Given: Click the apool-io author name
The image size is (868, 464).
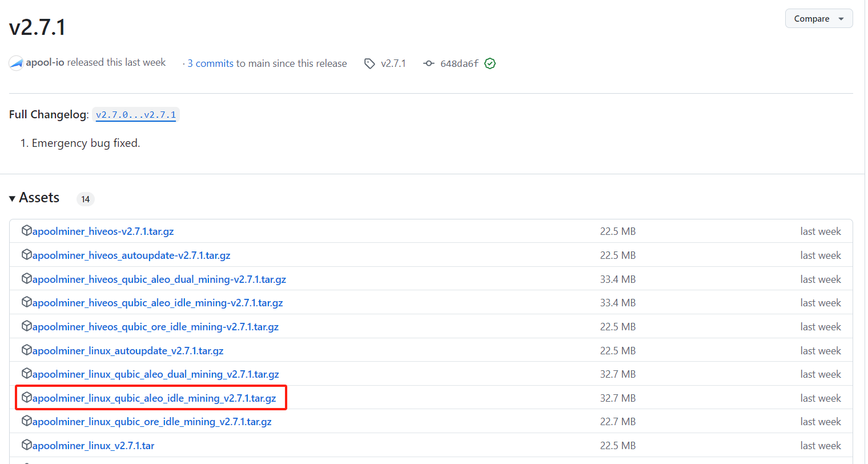Looking at the screenshot, I should coord(45,62).
